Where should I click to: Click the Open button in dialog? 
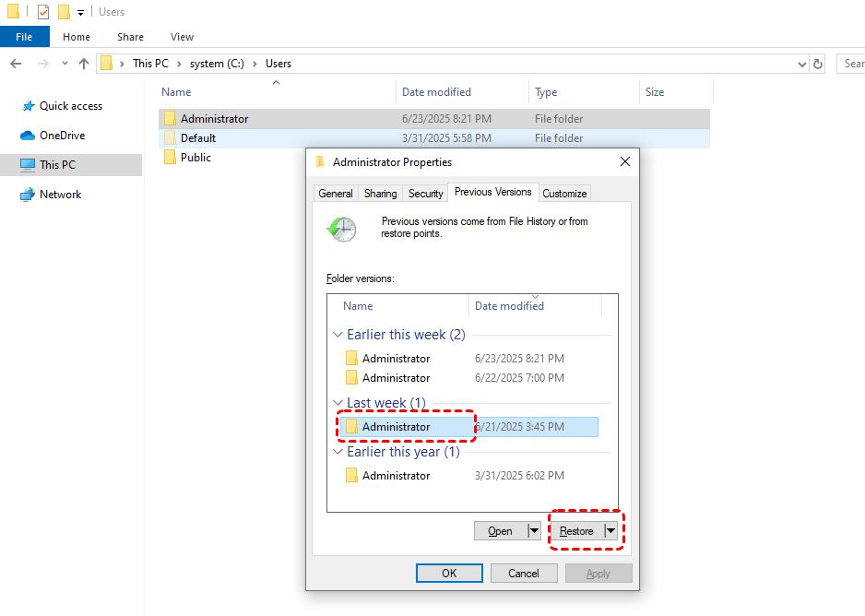(501, 531)
